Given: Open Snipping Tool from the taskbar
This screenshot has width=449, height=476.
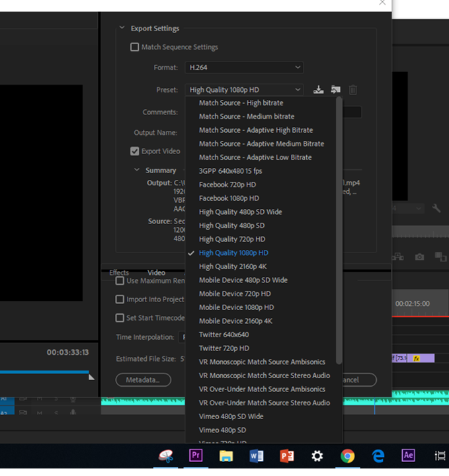Looking at the screenshot, I should point(166,456).
